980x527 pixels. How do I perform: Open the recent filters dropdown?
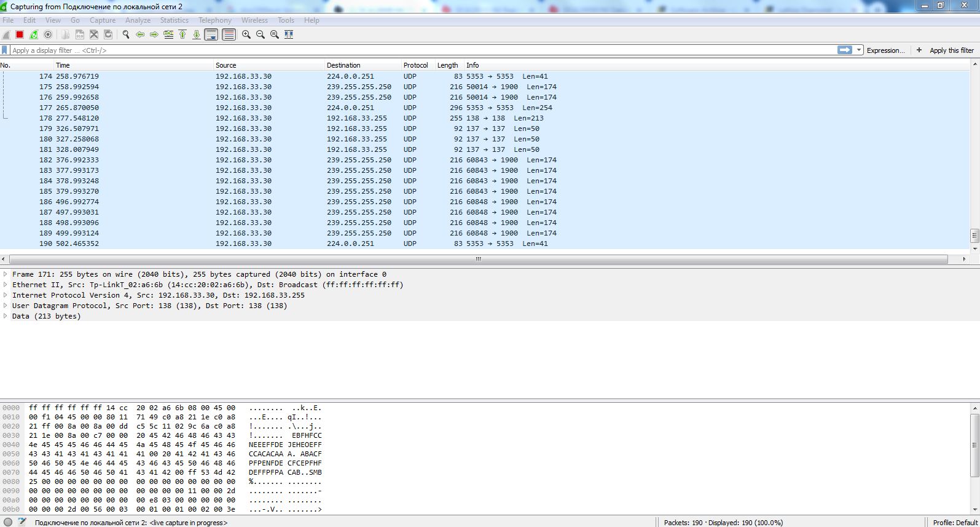pos(859,50)
